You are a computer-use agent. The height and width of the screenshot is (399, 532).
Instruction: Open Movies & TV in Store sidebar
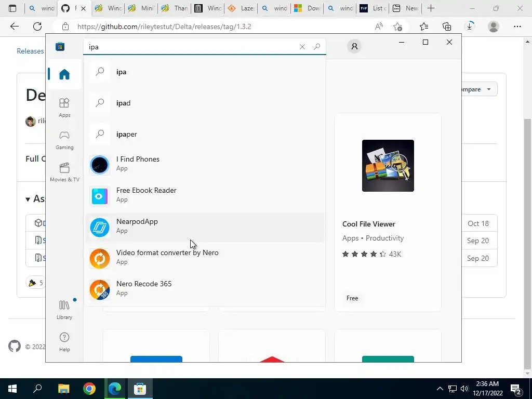click(x=64, y=172)
